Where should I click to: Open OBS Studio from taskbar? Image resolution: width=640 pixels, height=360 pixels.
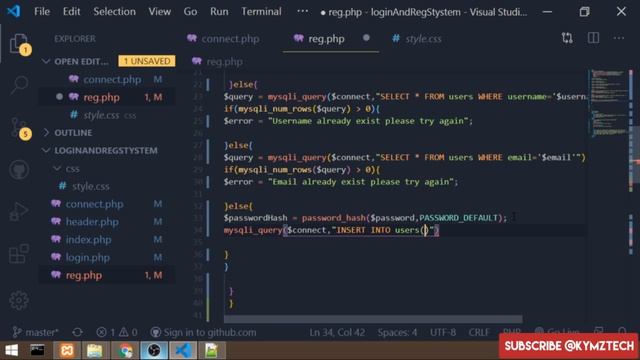click(x=154, y=350)
